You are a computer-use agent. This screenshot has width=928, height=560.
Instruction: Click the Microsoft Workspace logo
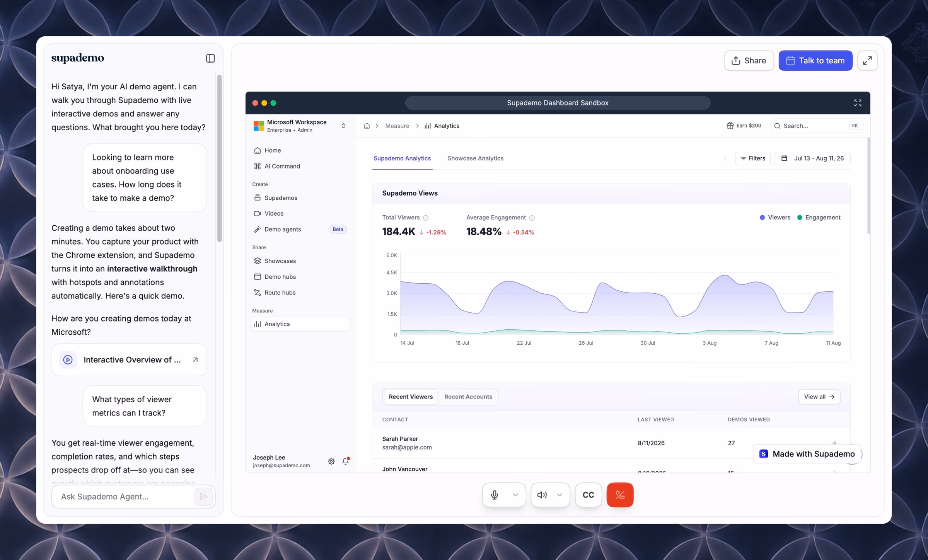(258, 126)
